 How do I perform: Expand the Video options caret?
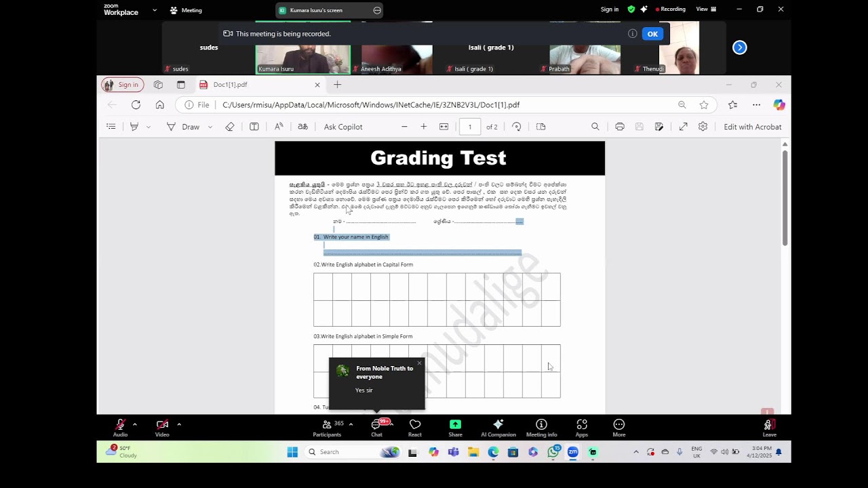(179, 424)
